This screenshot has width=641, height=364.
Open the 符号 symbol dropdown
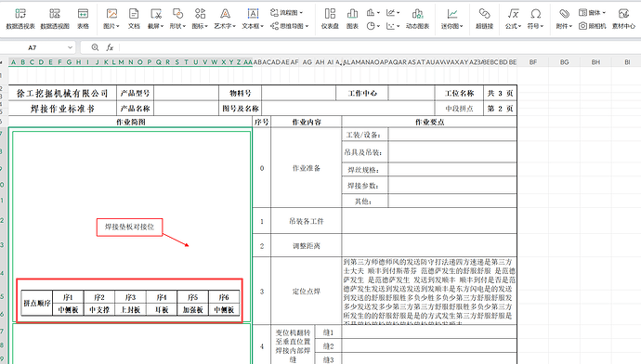click(535, 19)
